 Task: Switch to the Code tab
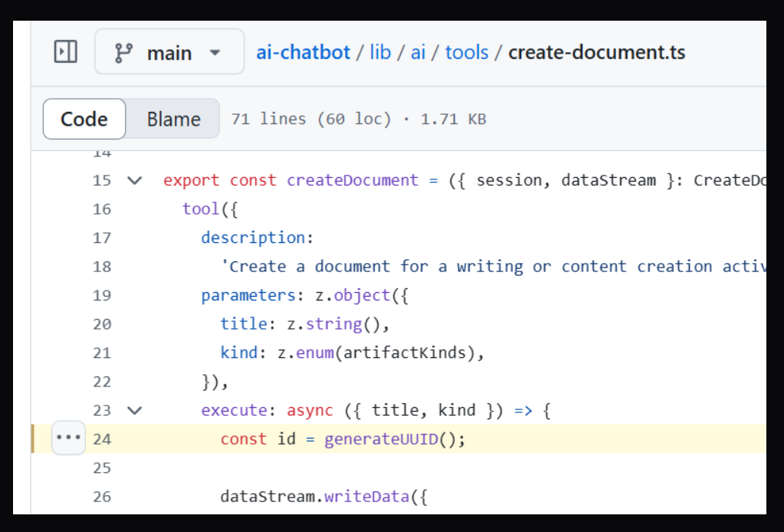point(84,119)
